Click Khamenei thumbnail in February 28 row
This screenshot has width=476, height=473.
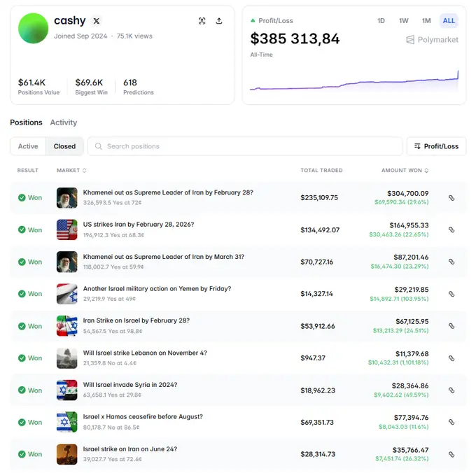(x=66, y=197)
